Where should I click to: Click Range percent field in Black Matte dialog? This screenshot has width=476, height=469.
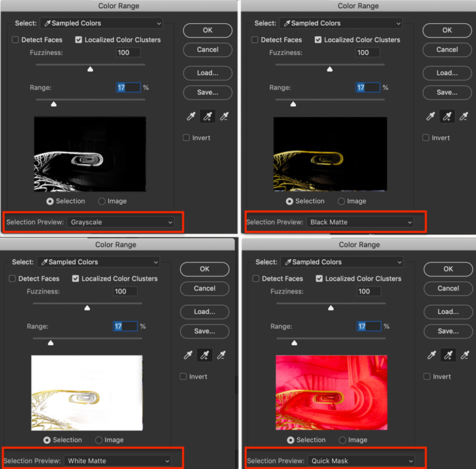coord(368,88)
